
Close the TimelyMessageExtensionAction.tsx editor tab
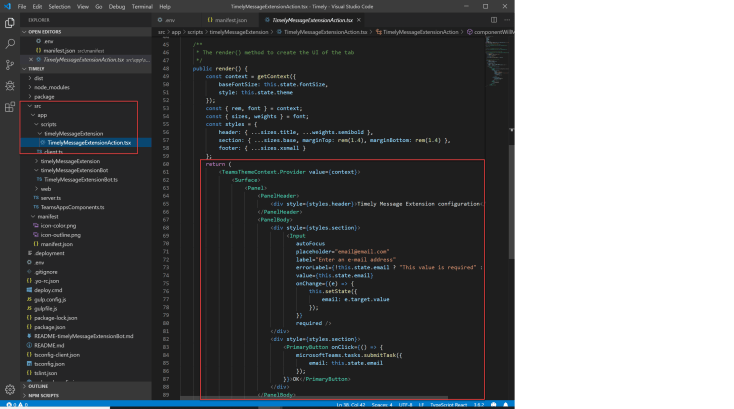pyautogui.click(x=359, y=20)
